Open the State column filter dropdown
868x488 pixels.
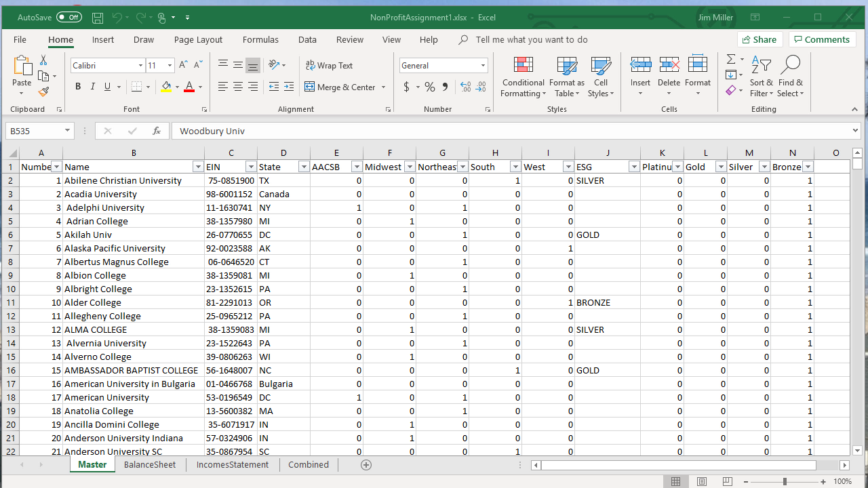[x=304, y=167]
